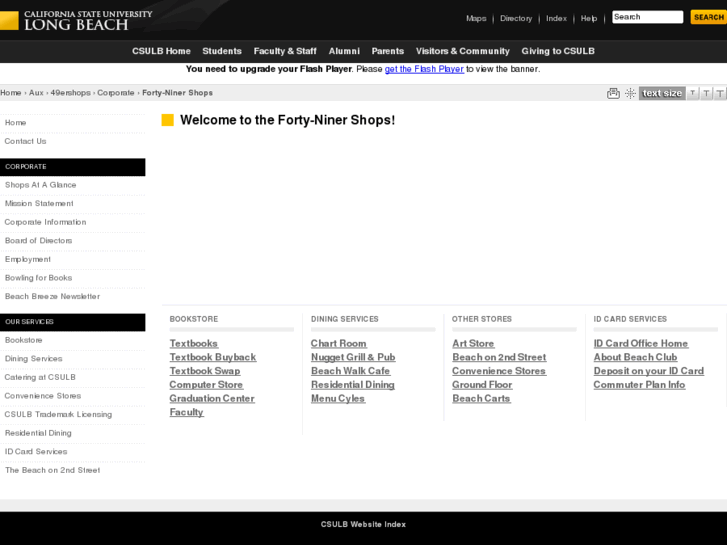The height and width of the screenshot is (545, 727).
Task: Open Beach on 2nd Street under Other Stores
Action: pos(499,358)
